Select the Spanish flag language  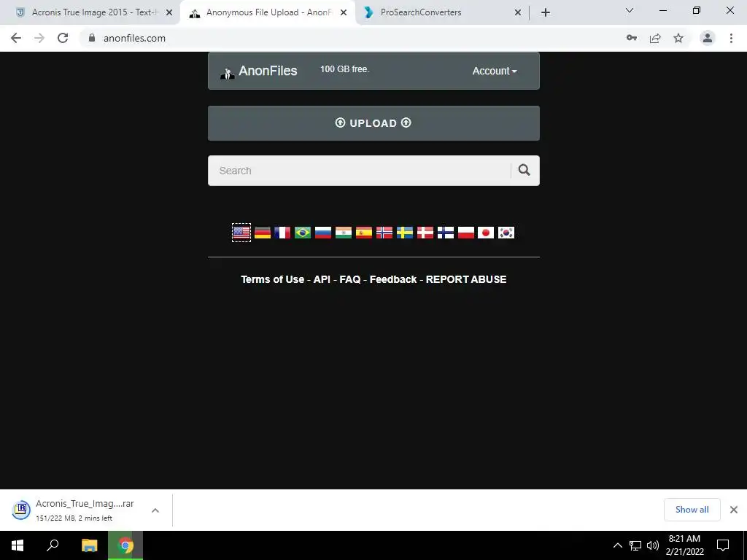pyautogui.click(x=364, y=233)
